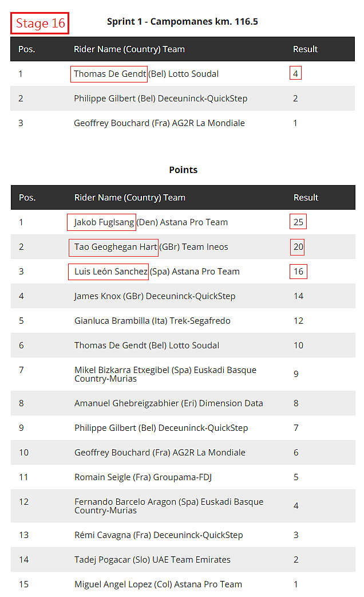Click the Stage 16 label box
Viewport: 364px width, 597px height.
click(39, 23)
